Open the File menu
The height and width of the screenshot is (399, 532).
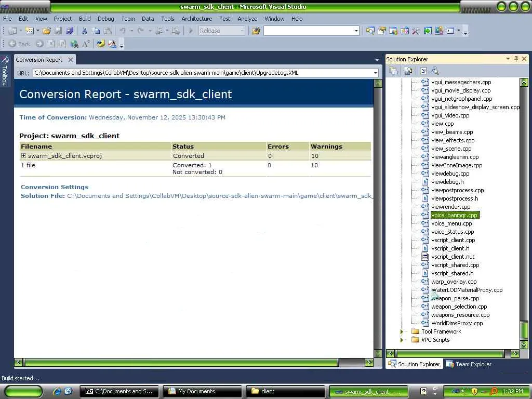tap(7, 19)
